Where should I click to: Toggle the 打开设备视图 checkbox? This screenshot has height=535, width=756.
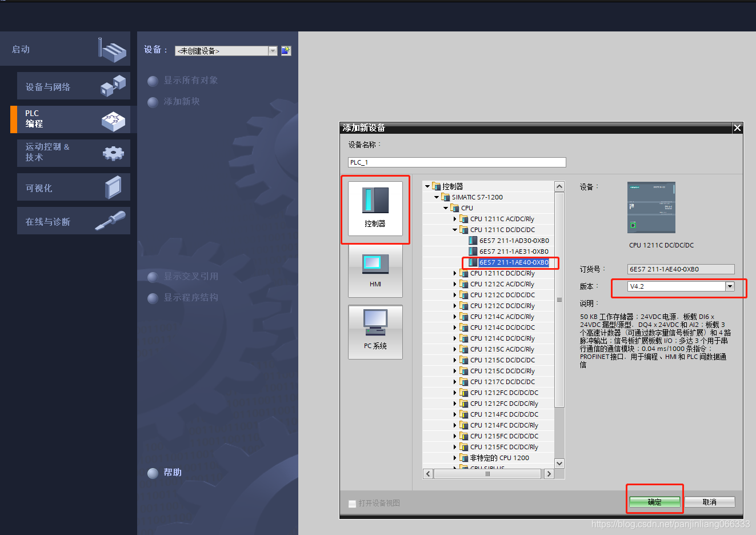pyautogui.click(x=352, y=504)
